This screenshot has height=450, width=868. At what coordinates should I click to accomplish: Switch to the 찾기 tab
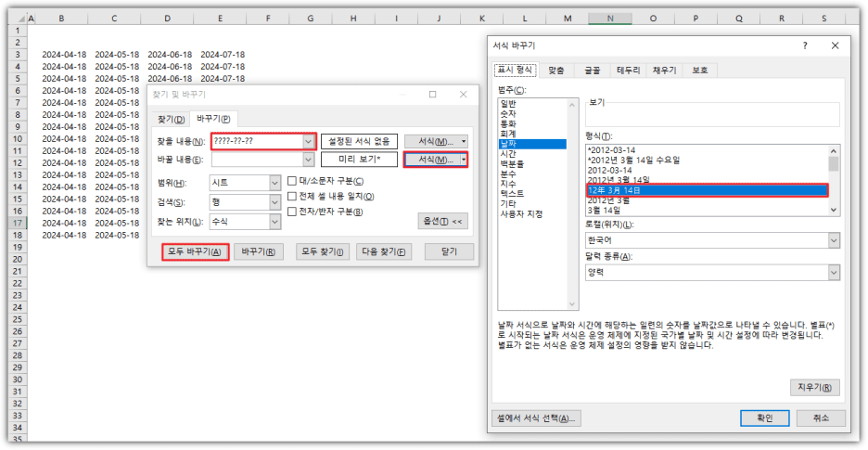pos(172,119)
